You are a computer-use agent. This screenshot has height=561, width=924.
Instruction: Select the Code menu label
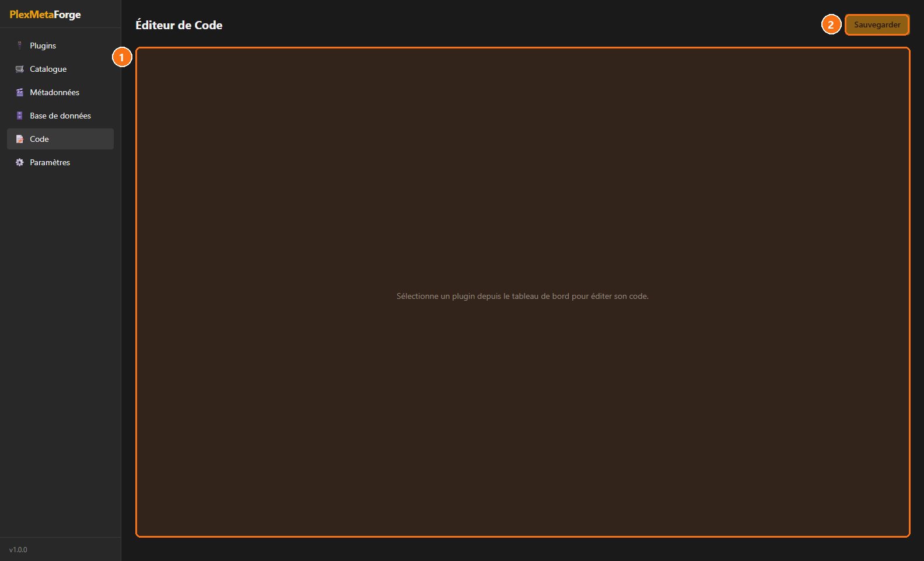[x=40, y=139]
